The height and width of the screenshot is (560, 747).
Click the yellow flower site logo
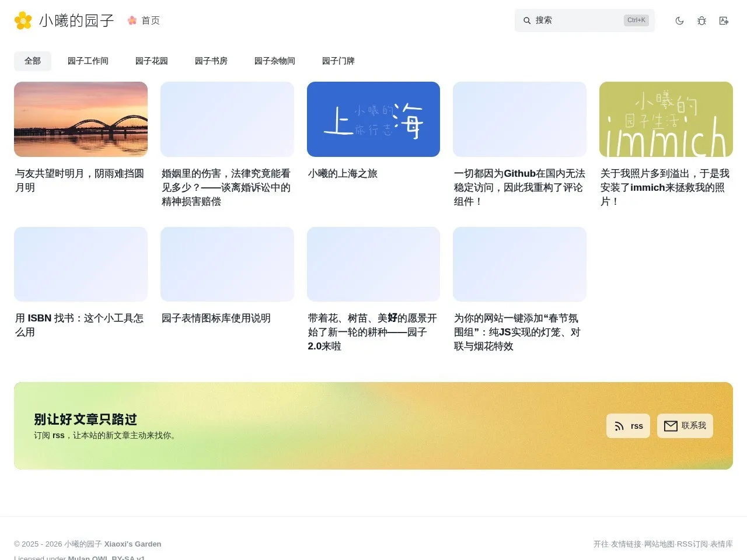tap(23, 20)
